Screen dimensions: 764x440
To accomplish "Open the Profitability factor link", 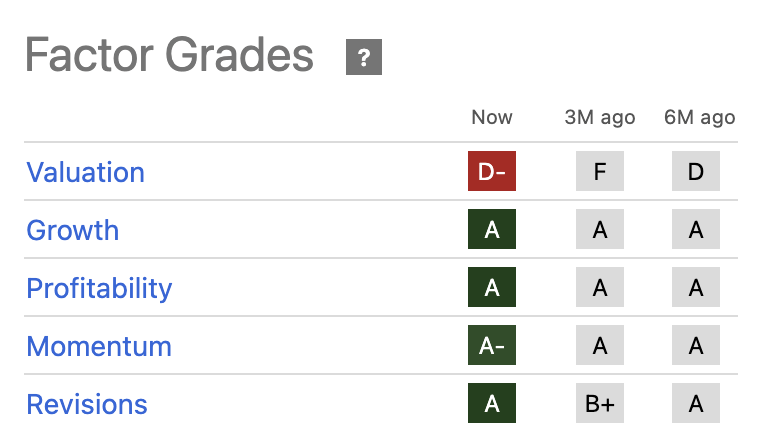I will (x=99, y=288).
